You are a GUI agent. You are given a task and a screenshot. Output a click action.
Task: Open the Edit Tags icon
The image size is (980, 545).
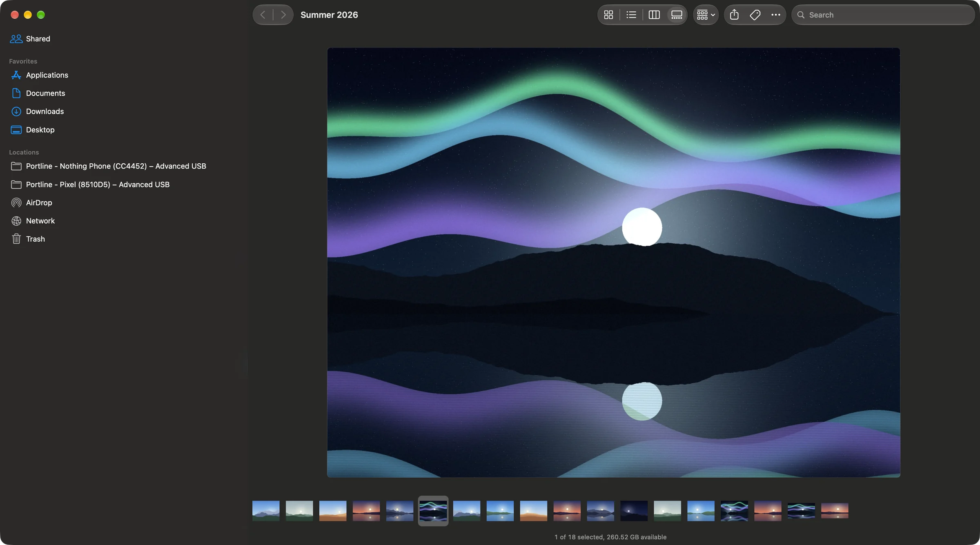click(x=755, y=15)
